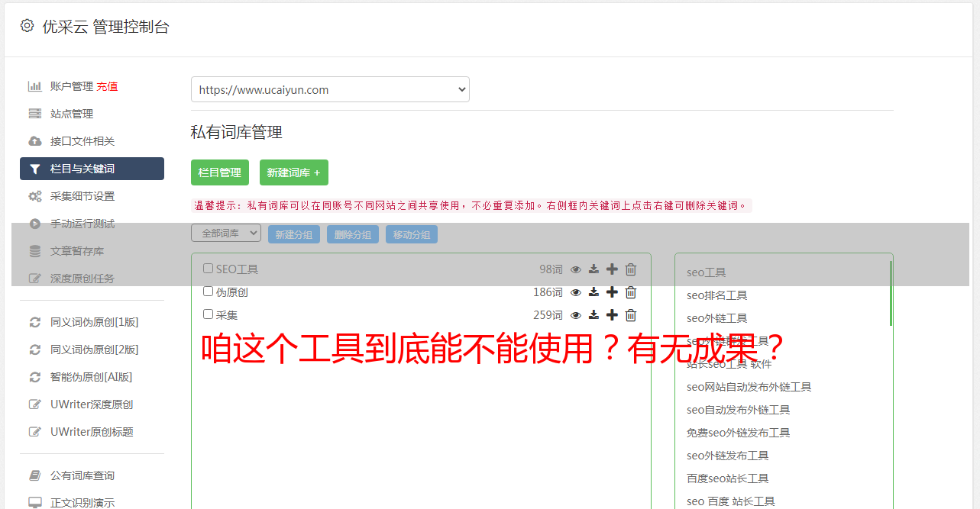980x509 pixels.
Task: Select the keyword seo外链工具
Action: tap(717, 318)
